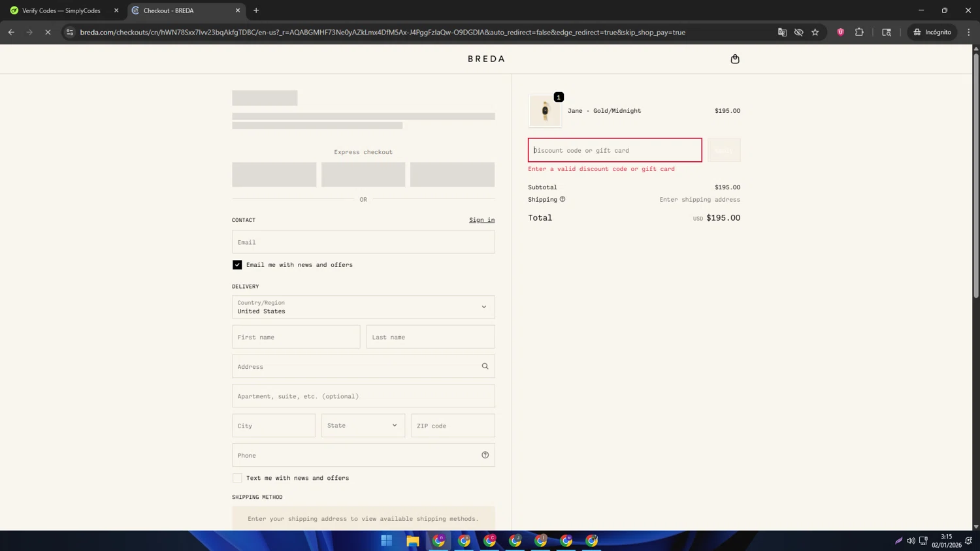980x551 pixels.
Task: Stop page loading in browser toolbar
Action: tap(48, 32)
